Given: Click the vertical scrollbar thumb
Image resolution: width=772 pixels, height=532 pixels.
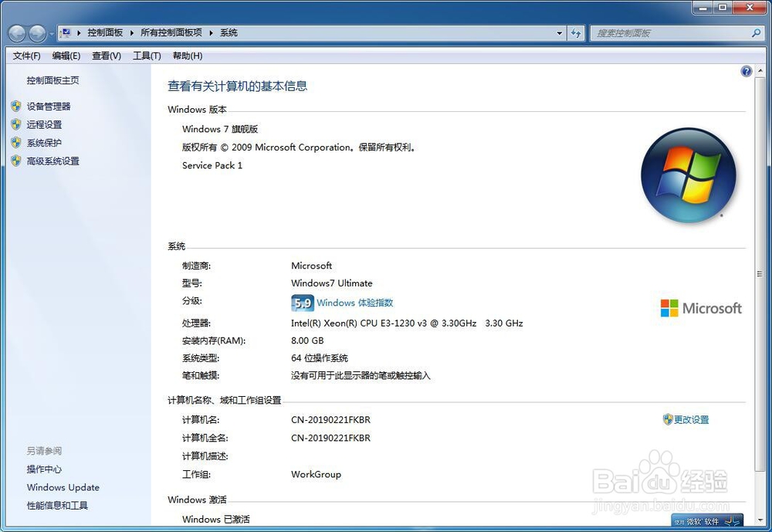Looking at the screenshot, I should click(x=760, y=273).
